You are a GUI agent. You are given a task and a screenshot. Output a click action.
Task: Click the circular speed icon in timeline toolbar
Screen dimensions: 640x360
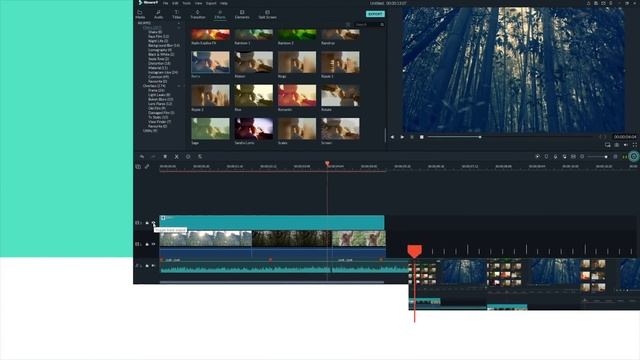pos(188,156)
